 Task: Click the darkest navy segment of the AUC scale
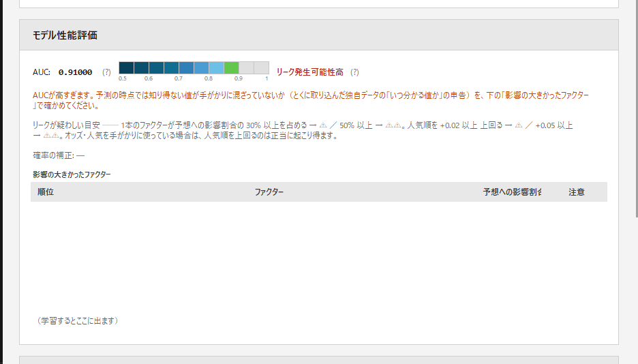[126, 68]
